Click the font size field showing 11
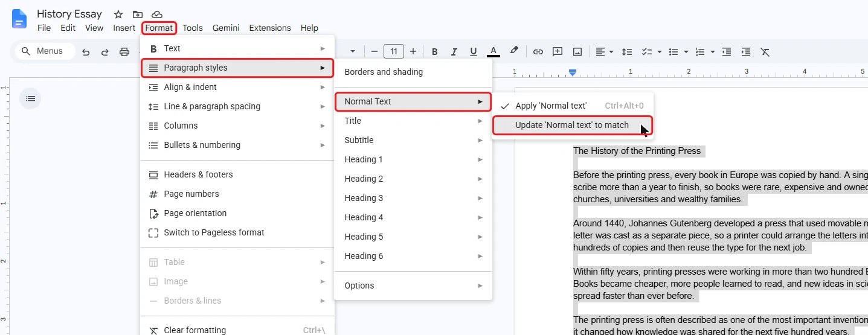The image size is (868, 335). coord(394,52)
